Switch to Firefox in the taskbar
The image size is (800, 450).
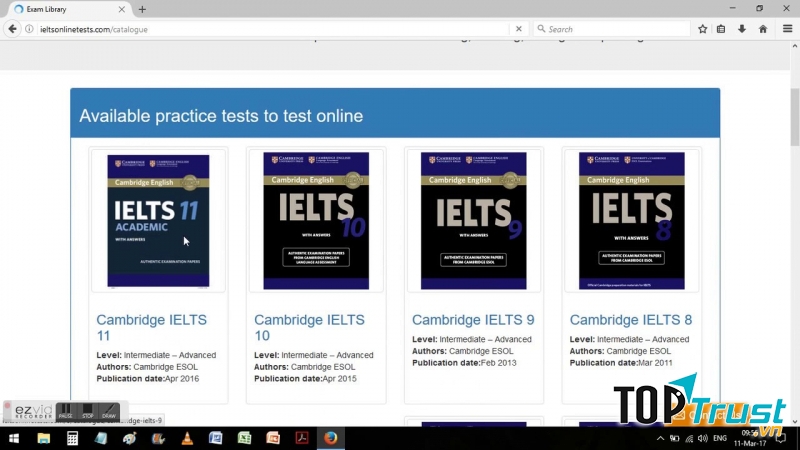[x=331, y=438]
